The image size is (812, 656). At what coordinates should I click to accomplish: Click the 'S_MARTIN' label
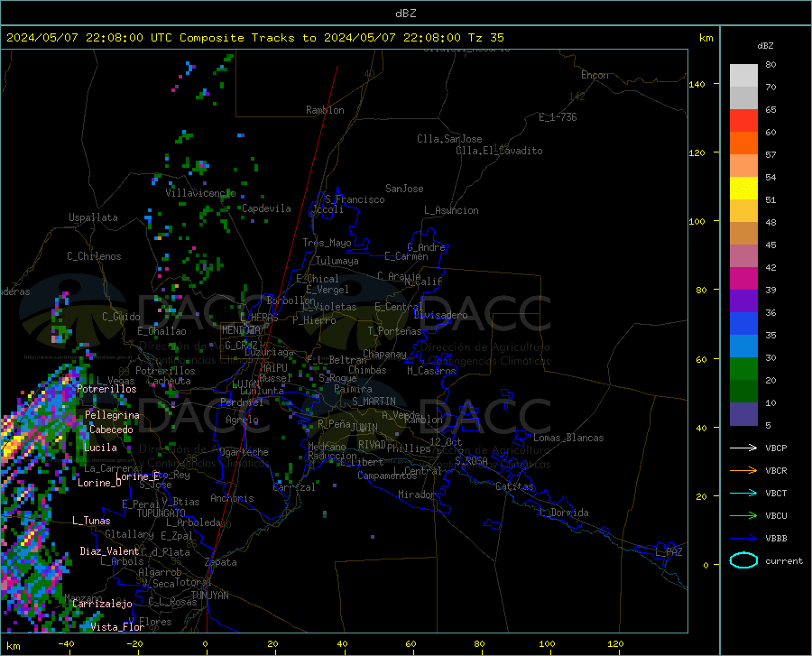[374, 402]
